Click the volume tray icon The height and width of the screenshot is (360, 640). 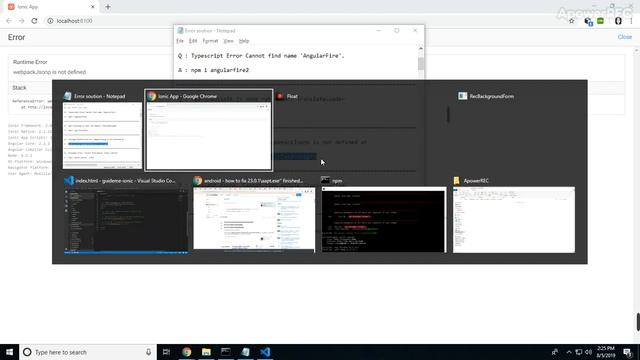[x=589, y=352]
